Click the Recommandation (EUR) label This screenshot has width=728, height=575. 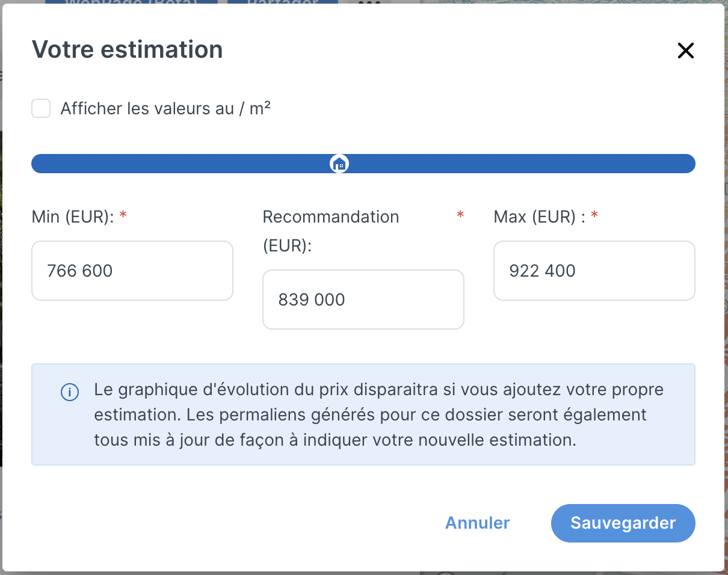(331, 231)
